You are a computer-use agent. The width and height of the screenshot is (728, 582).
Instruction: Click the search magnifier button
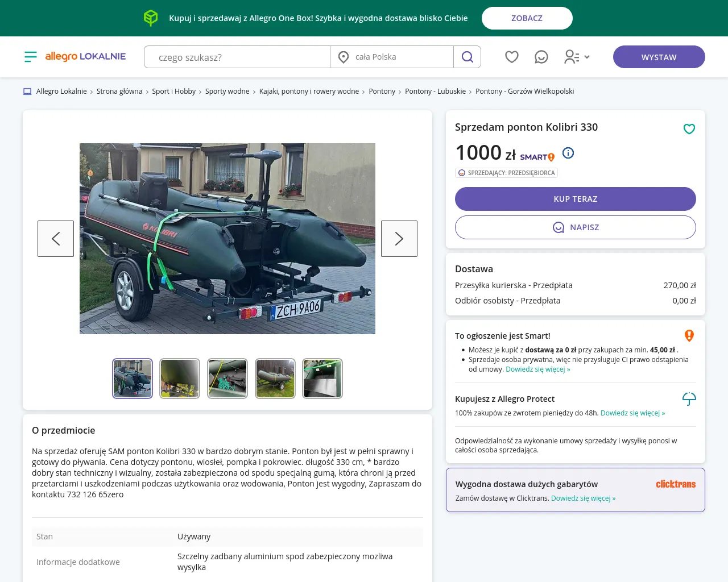click(468, 57)
